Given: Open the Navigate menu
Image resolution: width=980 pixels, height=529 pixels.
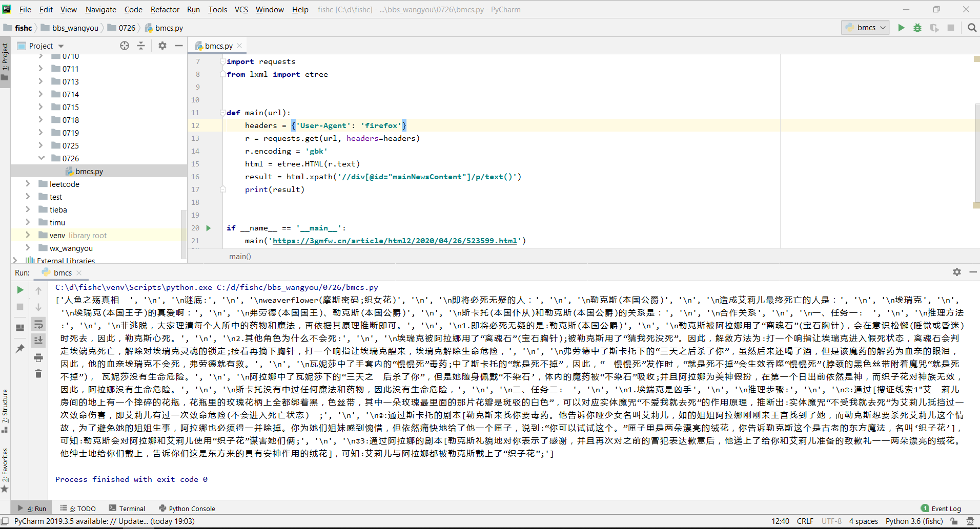Looking at the screenshot, I should coord(100,9).
